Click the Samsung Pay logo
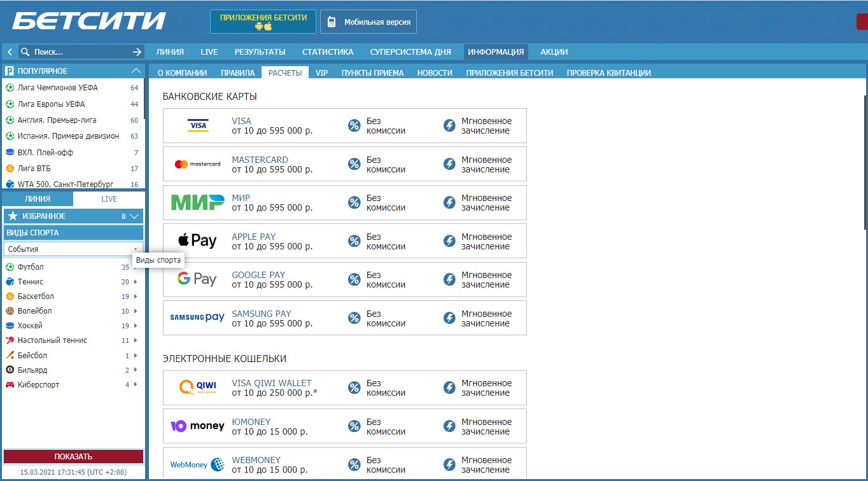 (x=198, y=317)
